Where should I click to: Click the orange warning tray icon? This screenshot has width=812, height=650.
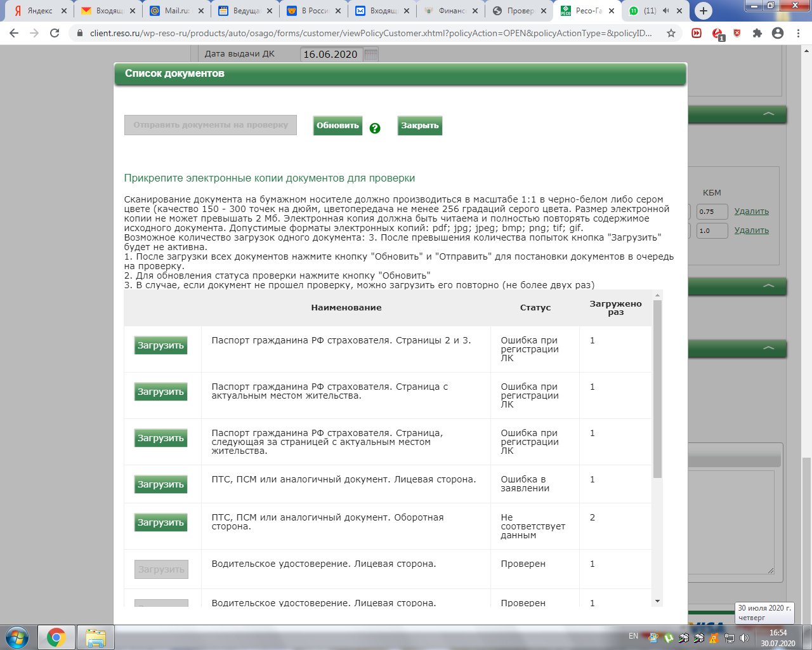pyautogui.click(x=714, y=637)
